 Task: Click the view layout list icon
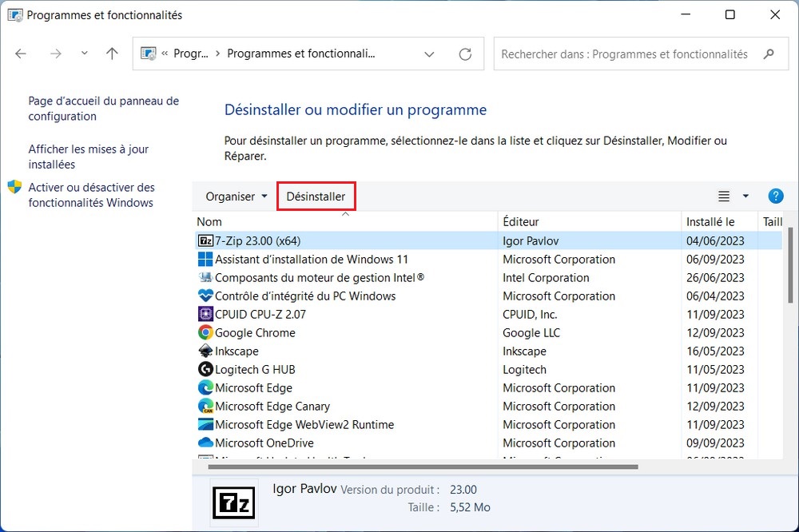click(724, 196)
